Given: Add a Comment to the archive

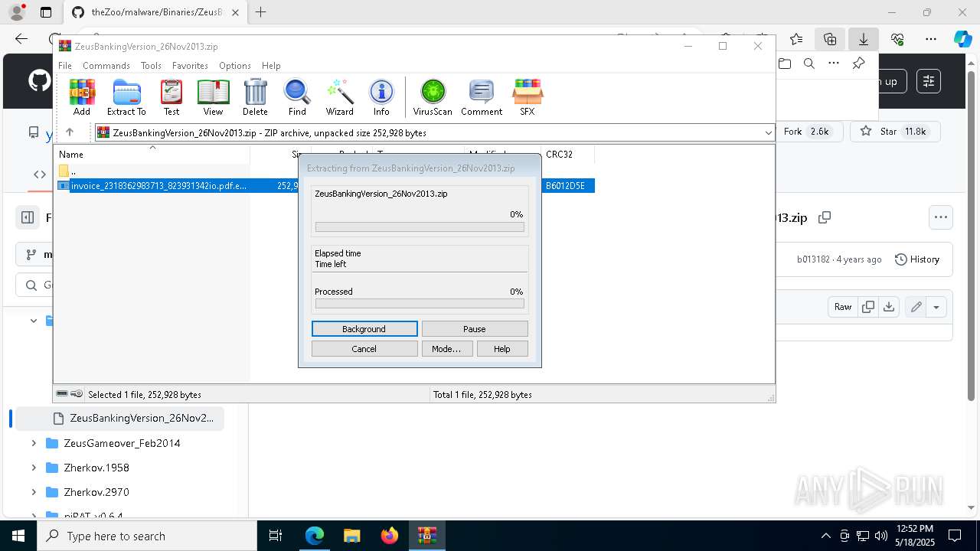Looking at the screenshot, I should coord(482,97).
